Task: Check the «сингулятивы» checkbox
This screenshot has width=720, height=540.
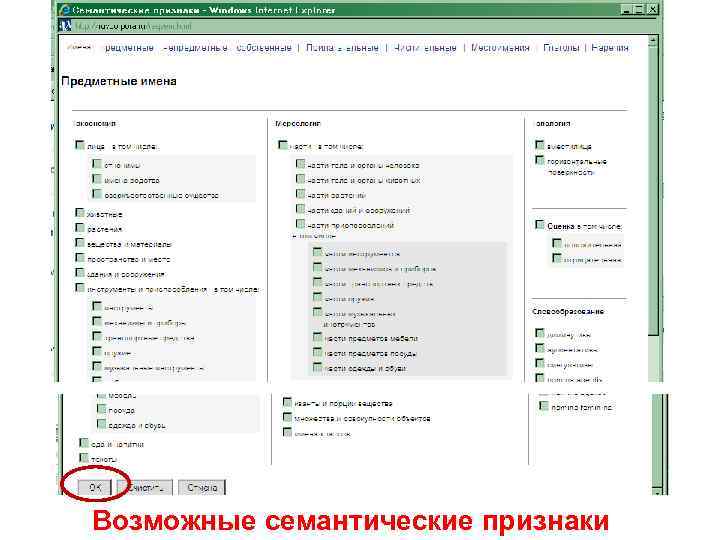Action: coord(540,364)
